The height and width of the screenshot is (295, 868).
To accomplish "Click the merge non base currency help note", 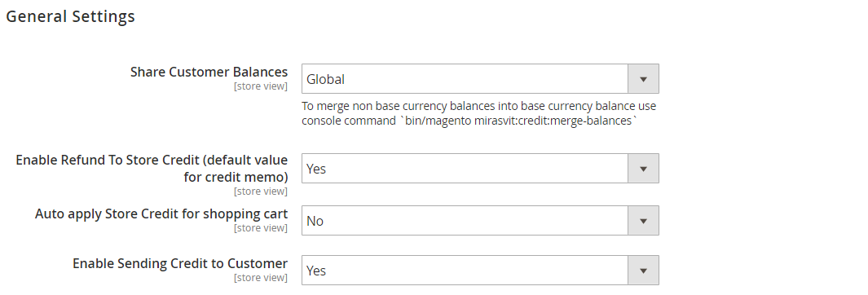I will pos(479,113).
